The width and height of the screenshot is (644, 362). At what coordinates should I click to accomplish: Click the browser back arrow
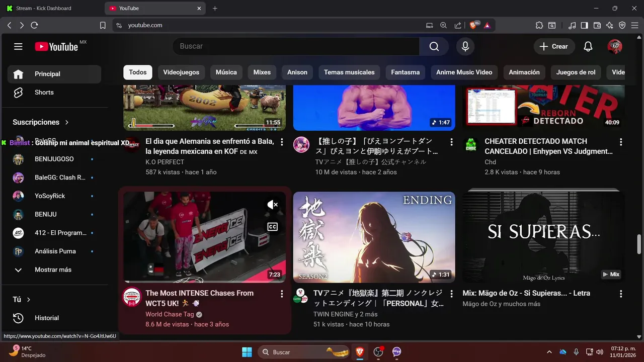[x=9, y=25]
